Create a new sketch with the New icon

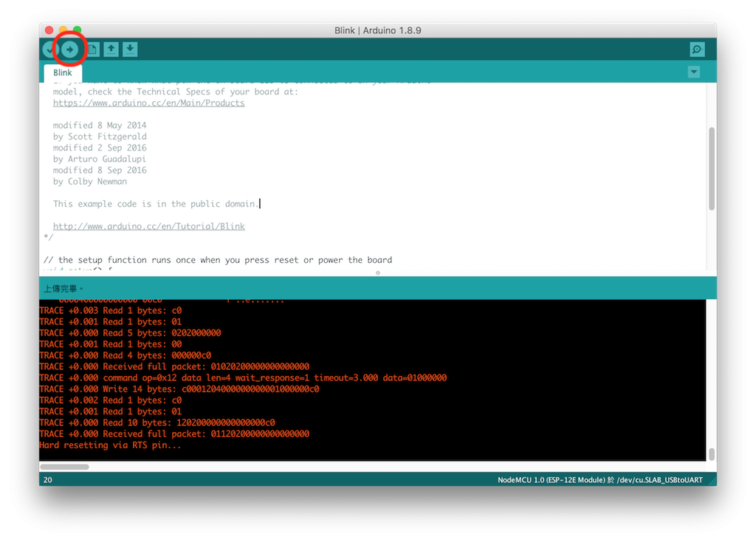pyautogui.click(x=92, y=49)
